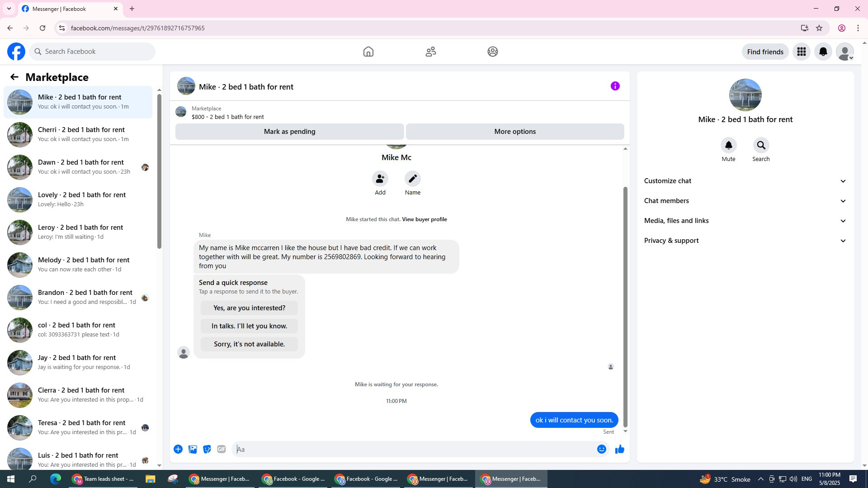Select the Messenger | Facebook browser tab
The image size is (868, 488).
click(70, 9)
